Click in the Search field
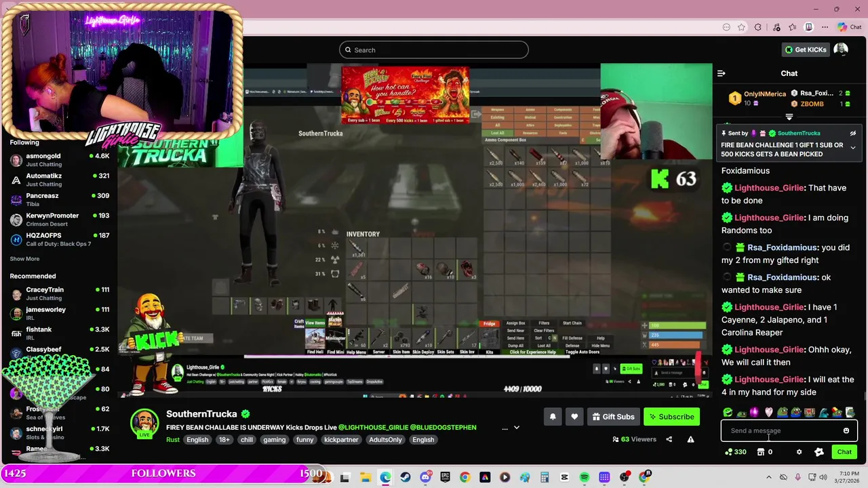 [x=434, y=49]
